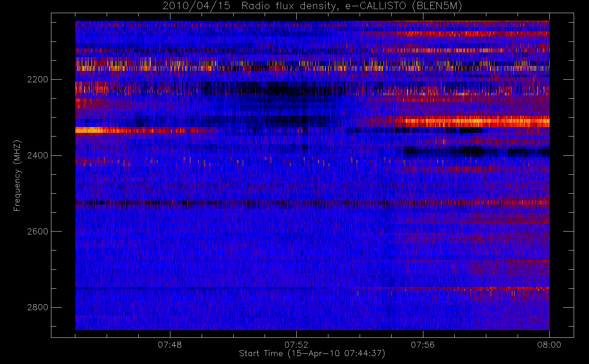This screenshot has width=589, height=364.
Task: Click the 2400 frequency tick label
Action: (37, 155)
